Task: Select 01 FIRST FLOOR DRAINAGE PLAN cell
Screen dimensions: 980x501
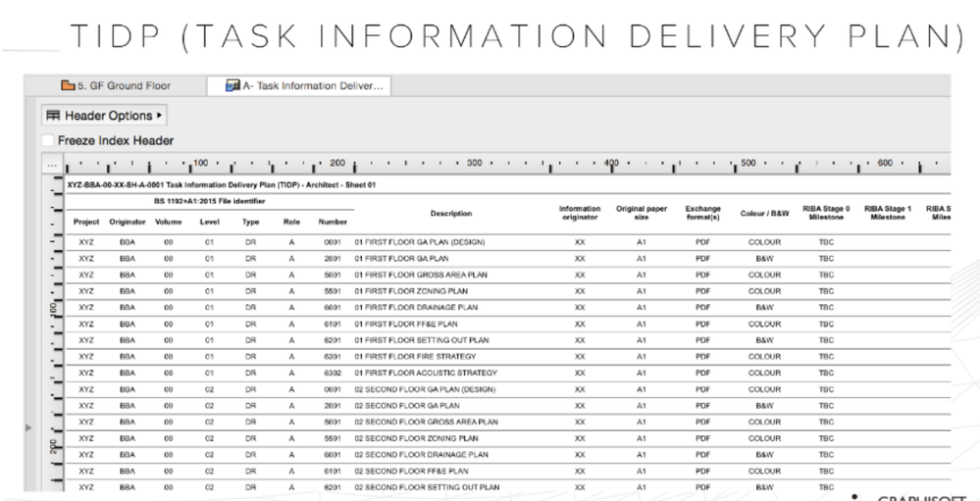Action: [x=416, y=307]
